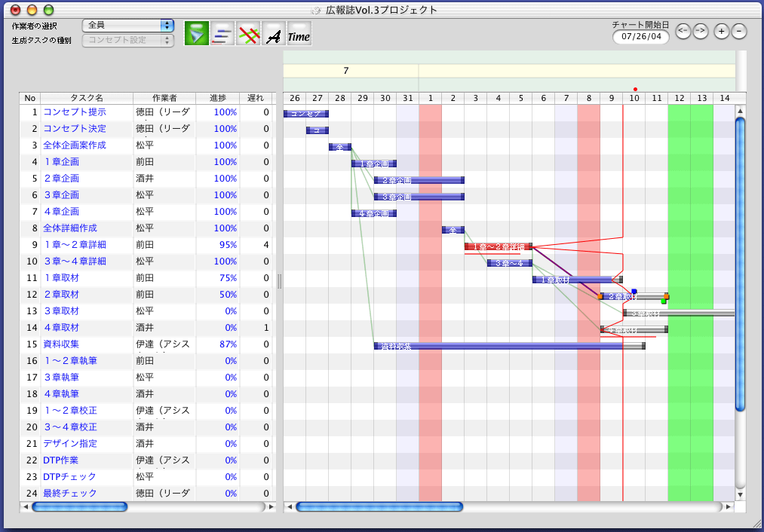Click day 10 in the date header
The image size is (764, 532).
634,98
